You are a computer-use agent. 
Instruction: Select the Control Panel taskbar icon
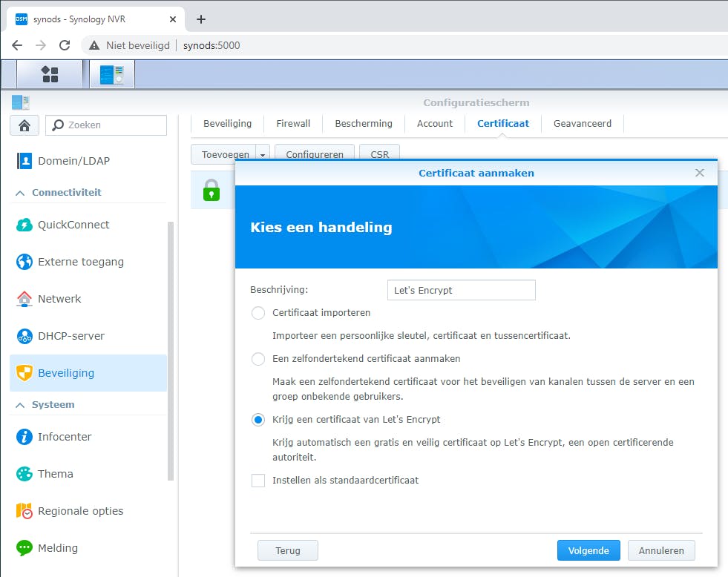click(x=112, y=74)
